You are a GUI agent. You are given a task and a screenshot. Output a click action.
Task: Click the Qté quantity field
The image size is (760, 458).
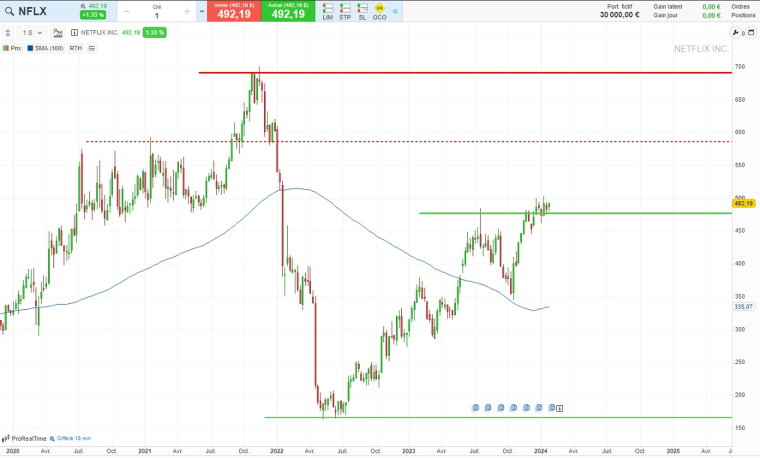[x=157, y=12]
